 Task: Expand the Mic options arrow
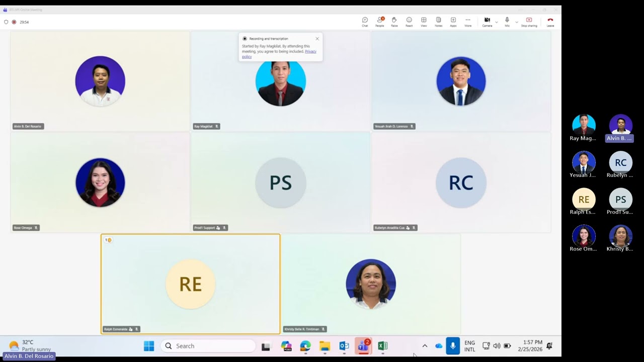tap(517, 22)
